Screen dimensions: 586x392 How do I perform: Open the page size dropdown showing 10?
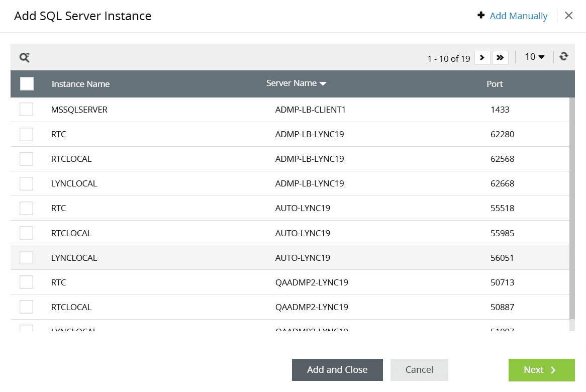(534, 56)
